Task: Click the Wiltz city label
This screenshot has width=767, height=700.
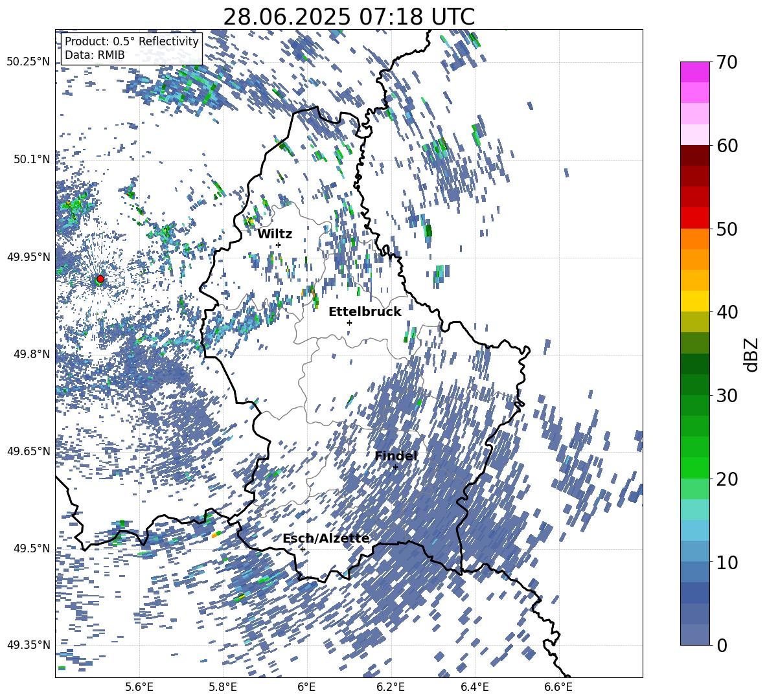Action: click(x=275, y=234)
